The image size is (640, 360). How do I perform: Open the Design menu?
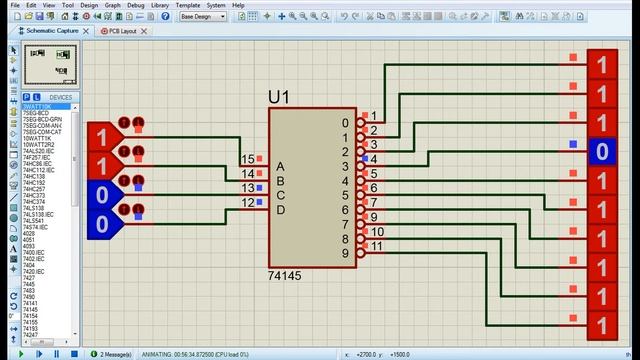click(x=89, y=5)
